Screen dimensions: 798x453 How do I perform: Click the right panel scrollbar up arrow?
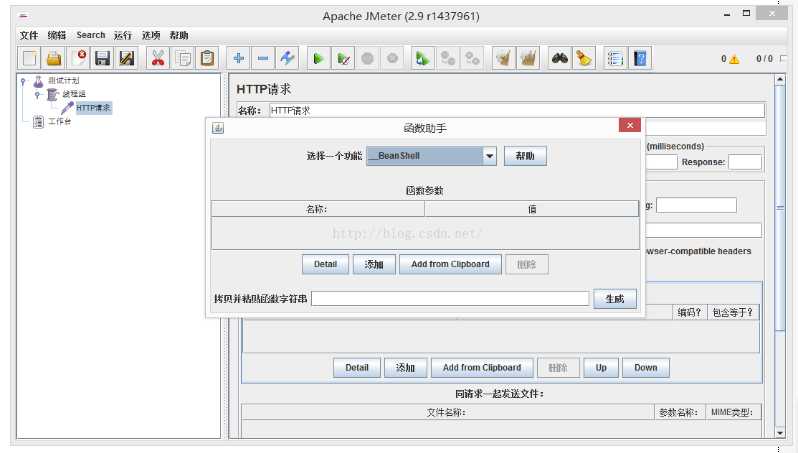click(780, 79)
